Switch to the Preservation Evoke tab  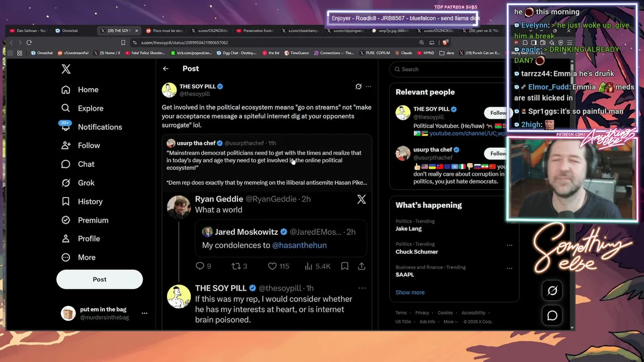[255, 31]
